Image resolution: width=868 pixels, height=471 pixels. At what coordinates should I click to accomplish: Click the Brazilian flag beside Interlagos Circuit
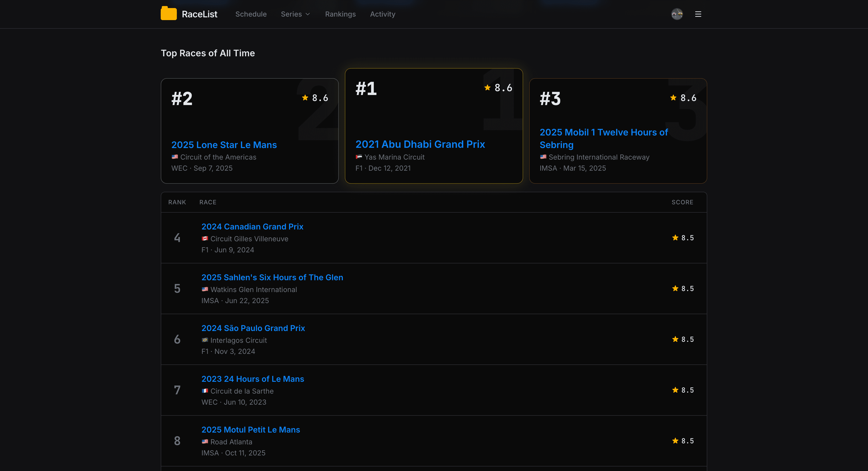pos(205,340)
